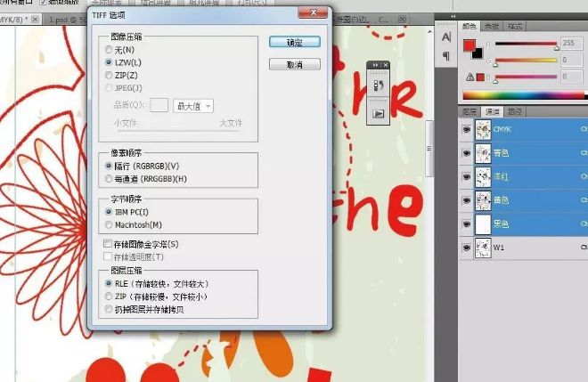588x382 pixels.
Task: Click the G value input field
Action: pyautogui.click(x=571, y=60)
